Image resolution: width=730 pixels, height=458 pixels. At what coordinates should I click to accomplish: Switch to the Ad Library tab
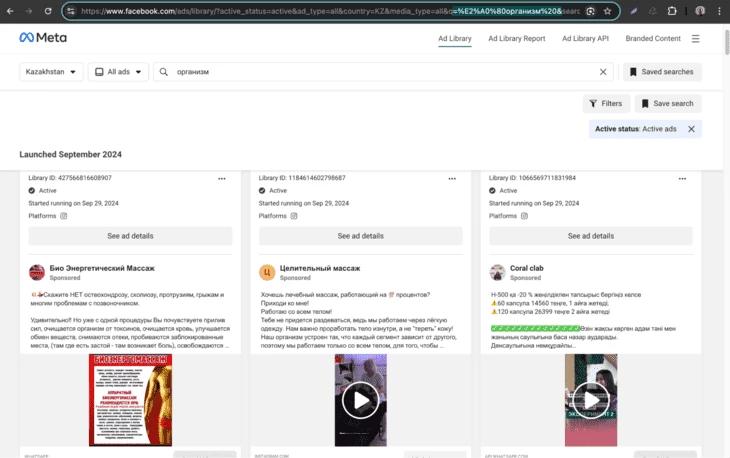coord(455,39)
